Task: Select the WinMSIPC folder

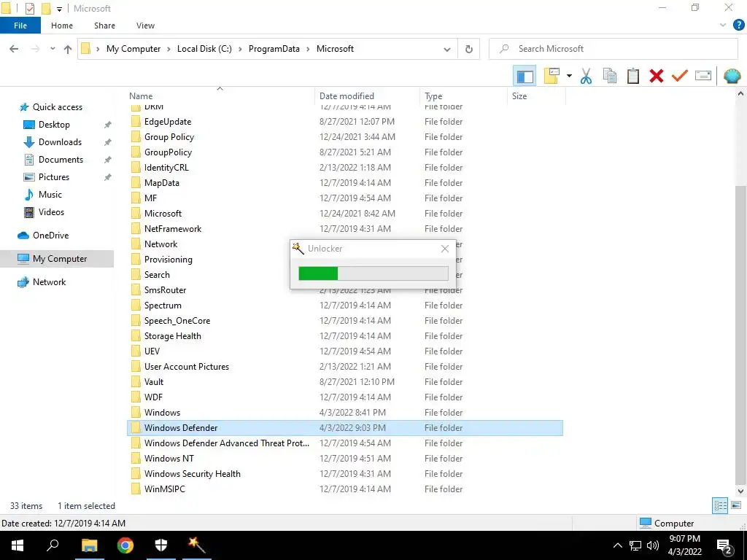Action: point(164,489)
